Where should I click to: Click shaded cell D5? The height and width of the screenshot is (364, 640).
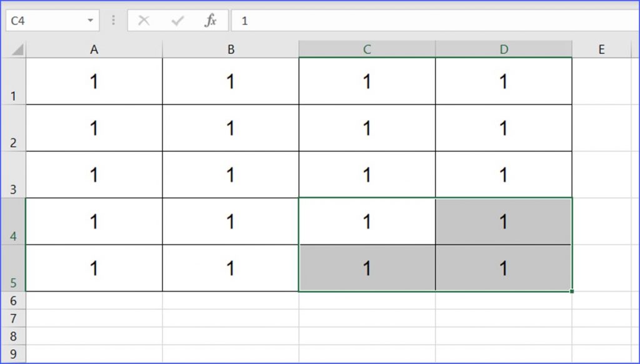(x=504, y=268)
